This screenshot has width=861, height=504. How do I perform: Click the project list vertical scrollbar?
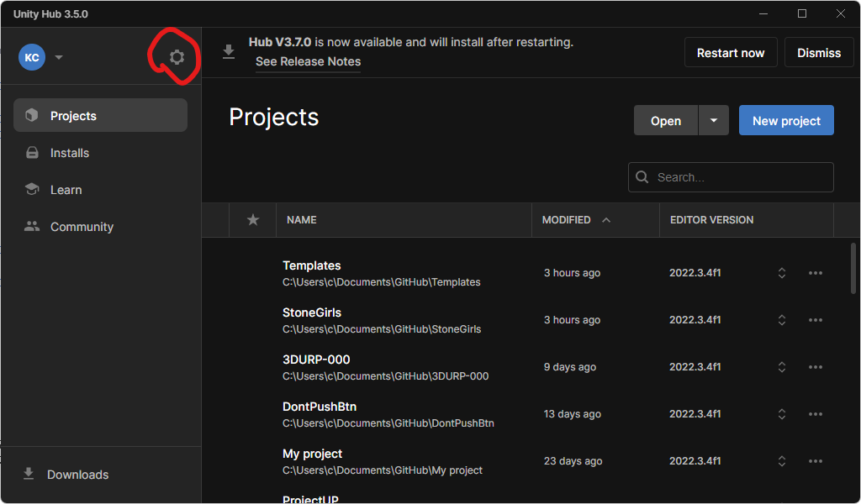click(853, 269)
